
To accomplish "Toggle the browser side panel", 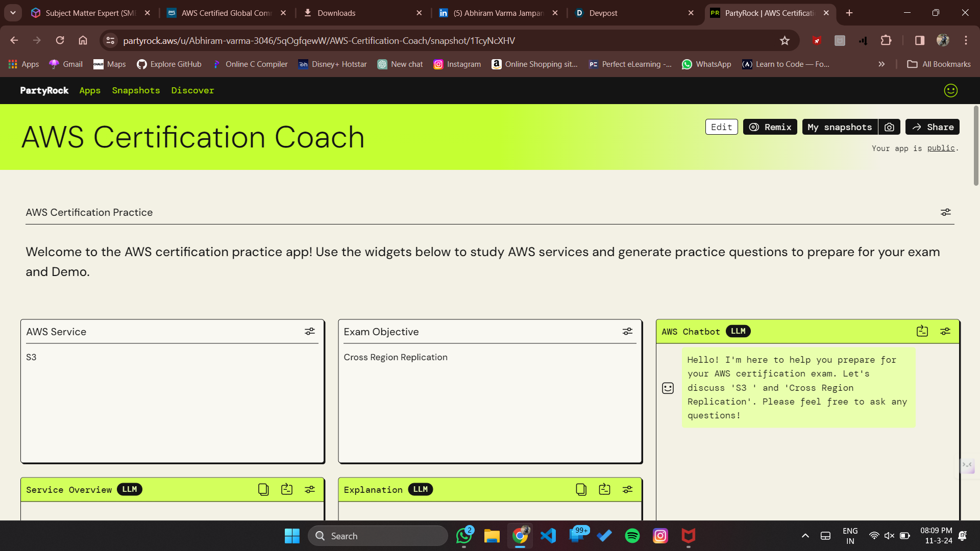I will pyautogui.click(x=919, y=41).
